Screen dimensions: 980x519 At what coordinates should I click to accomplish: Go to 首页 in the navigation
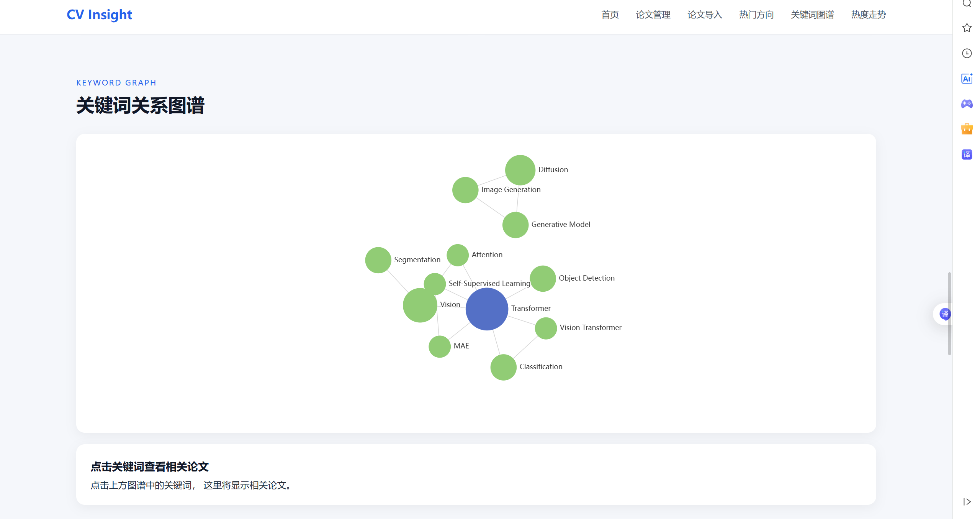coord(610,15)
